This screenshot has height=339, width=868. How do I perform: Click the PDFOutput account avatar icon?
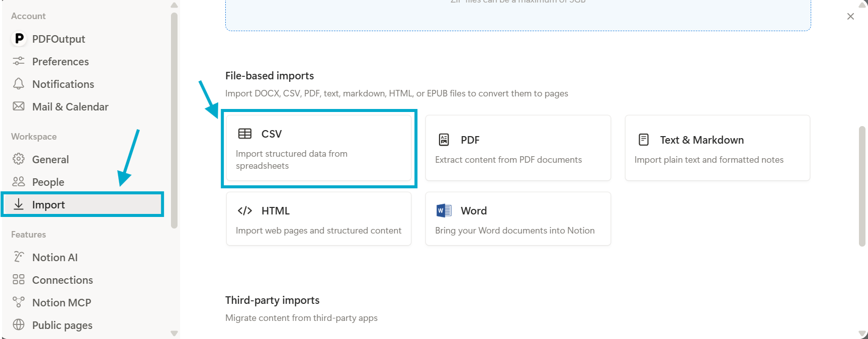click(x=19, y=39)
